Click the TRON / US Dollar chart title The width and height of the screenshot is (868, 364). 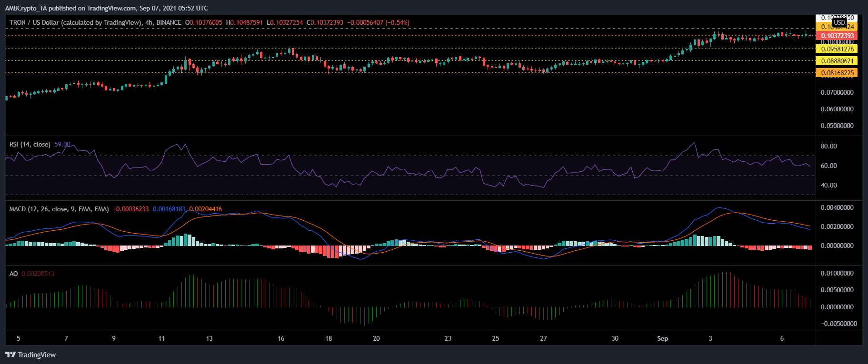[x=95, y=22]
